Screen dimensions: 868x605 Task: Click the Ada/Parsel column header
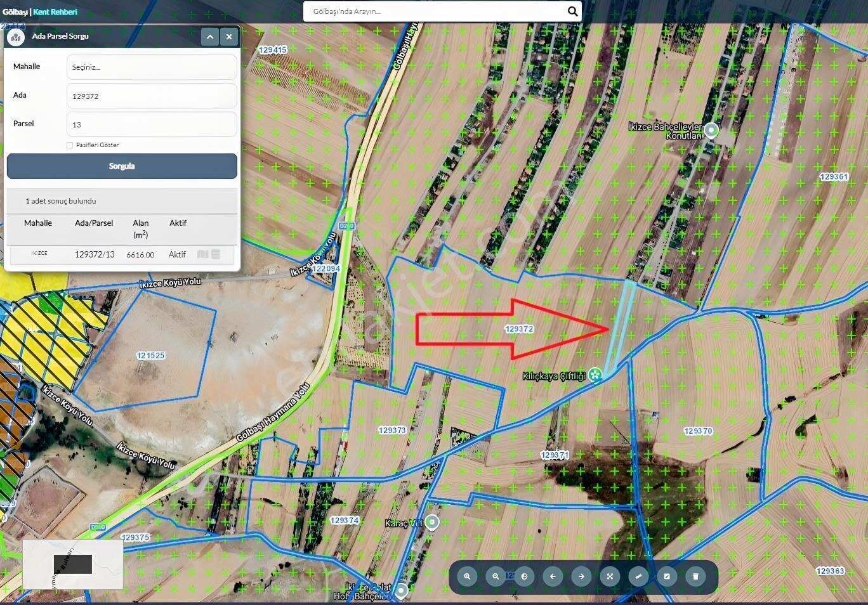tap(94, 223)
